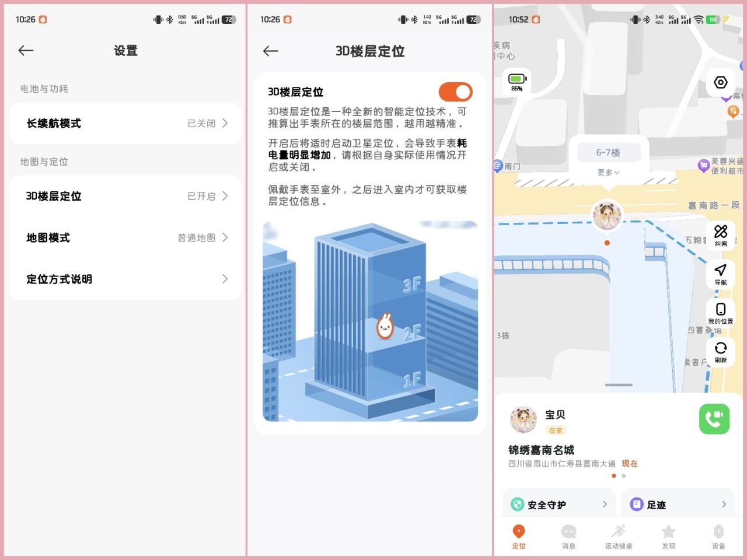The height and width of the screenshot is (560, 747).
Task: Tap the 纠偏 correction icon
Action: click(721, 235)
